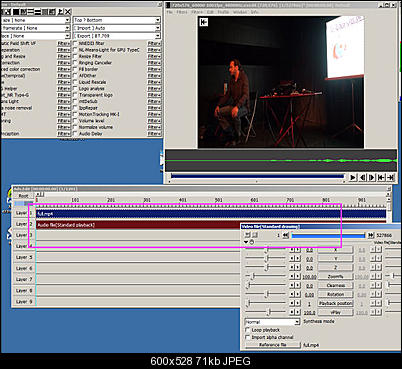
Task: Select the fuli.mp4 clip on Layer 1
Action: [211, 214]
